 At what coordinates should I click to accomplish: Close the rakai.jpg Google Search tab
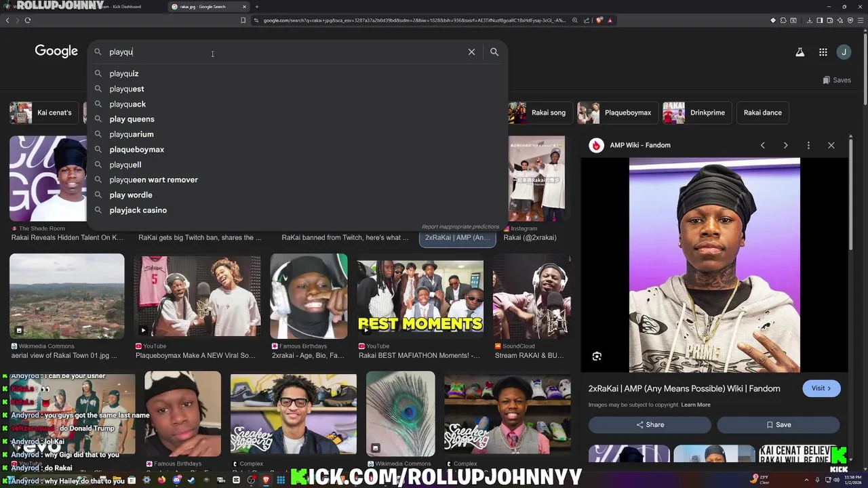[245, 7]
